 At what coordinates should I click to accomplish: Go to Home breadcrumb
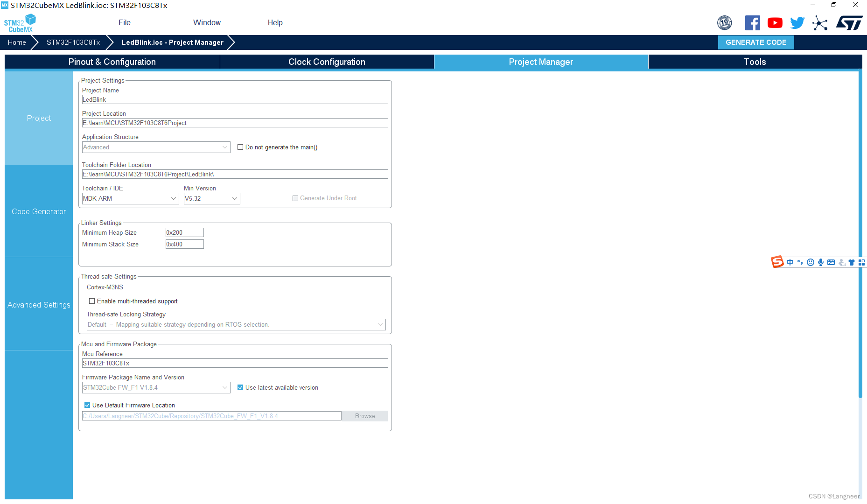pos(17,42)
